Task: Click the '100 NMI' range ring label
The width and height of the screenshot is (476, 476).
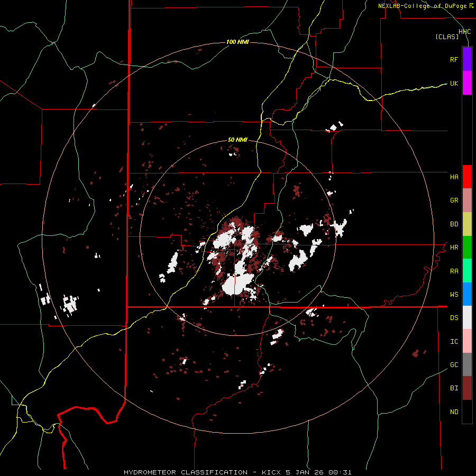Action: tap(237, 42)
